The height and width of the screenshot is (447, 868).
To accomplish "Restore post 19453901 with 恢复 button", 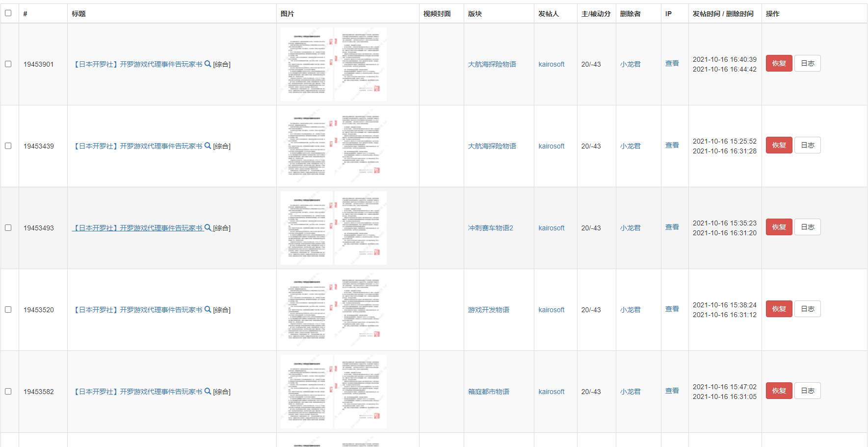I will 779,63.
